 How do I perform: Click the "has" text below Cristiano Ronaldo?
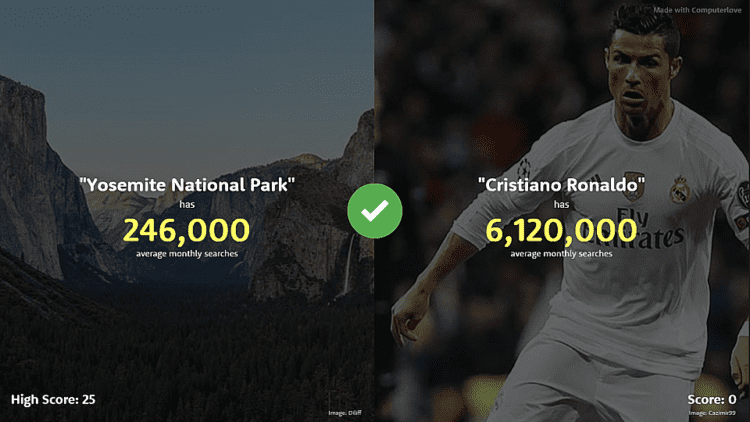[562, 204]
